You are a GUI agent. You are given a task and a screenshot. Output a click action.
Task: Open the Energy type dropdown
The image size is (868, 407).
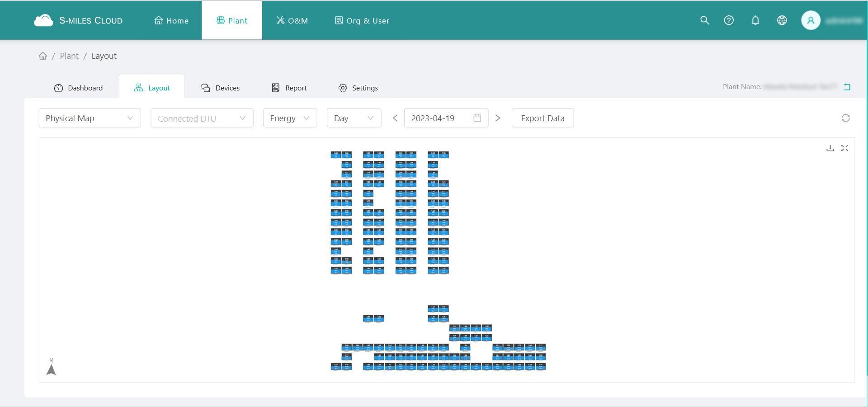290,118
